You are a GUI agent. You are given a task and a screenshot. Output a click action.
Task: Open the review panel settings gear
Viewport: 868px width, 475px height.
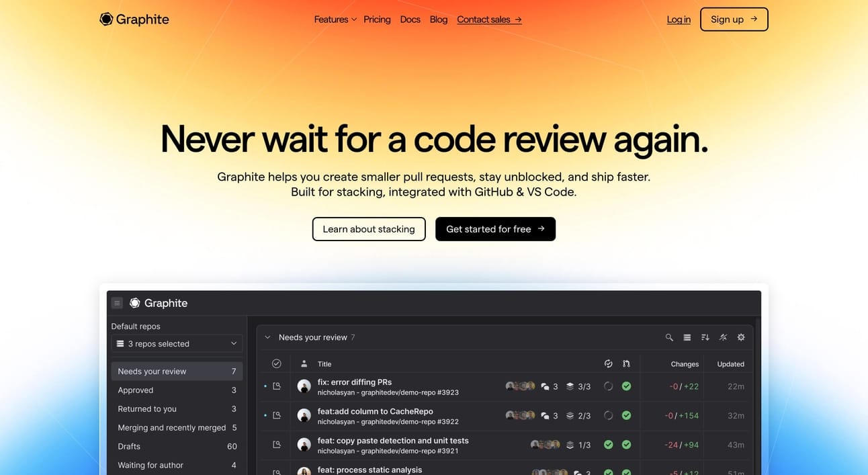pos(741,337)
